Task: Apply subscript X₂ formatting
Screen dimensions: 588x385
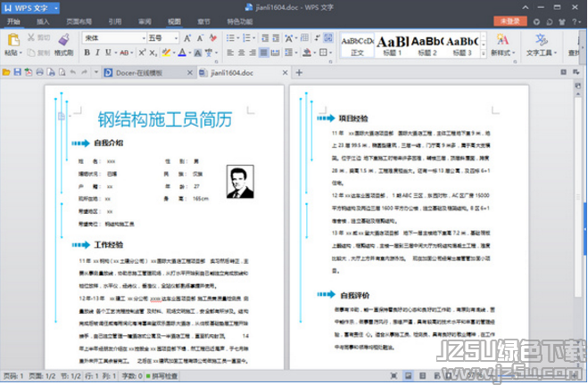Action: 153,53
